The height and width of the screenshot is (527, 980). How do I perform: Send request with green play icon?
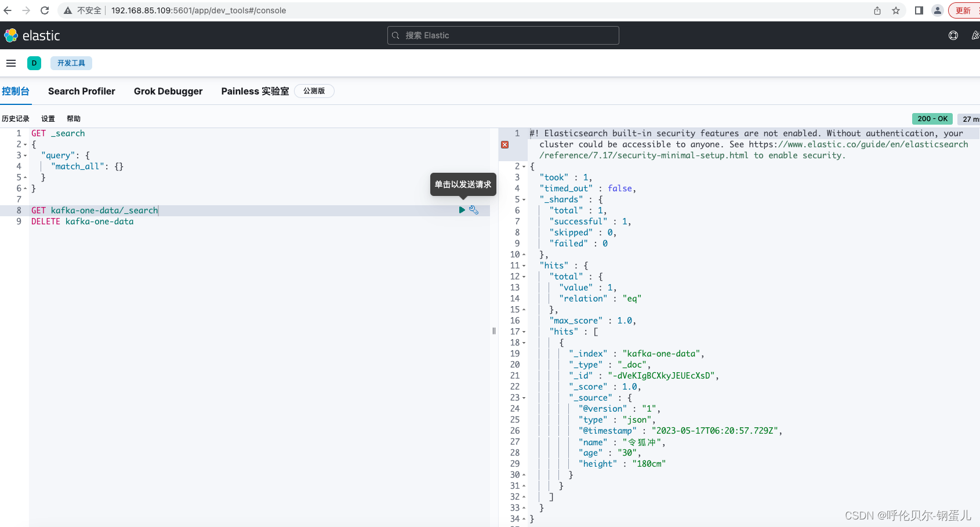462,210
